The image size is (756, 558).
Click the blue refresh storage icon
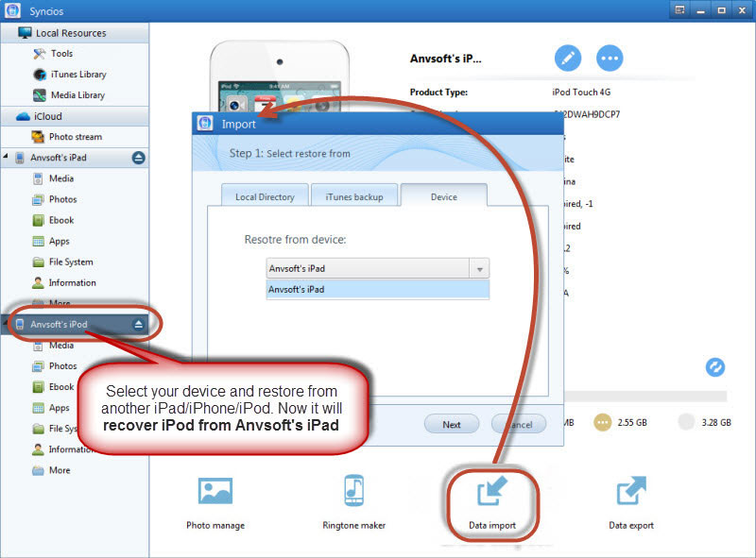click(x=715, y=367)
